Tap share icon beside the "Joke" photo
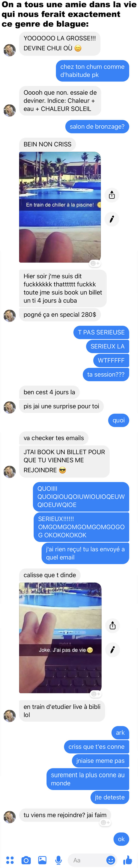 point(112,626)
